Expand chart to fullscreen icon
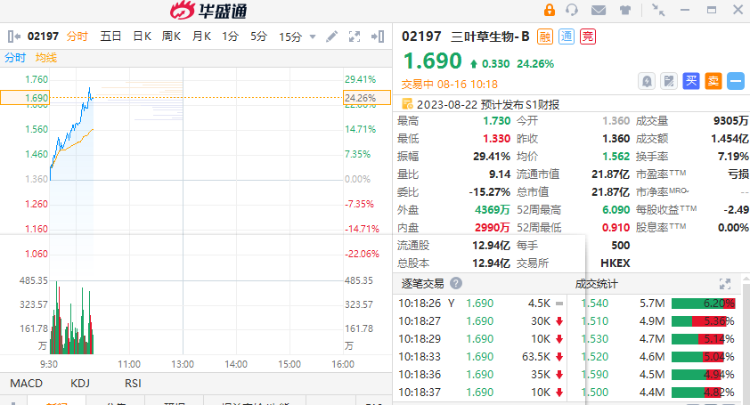This screenshot has height=405, width=750. [354, 36]
